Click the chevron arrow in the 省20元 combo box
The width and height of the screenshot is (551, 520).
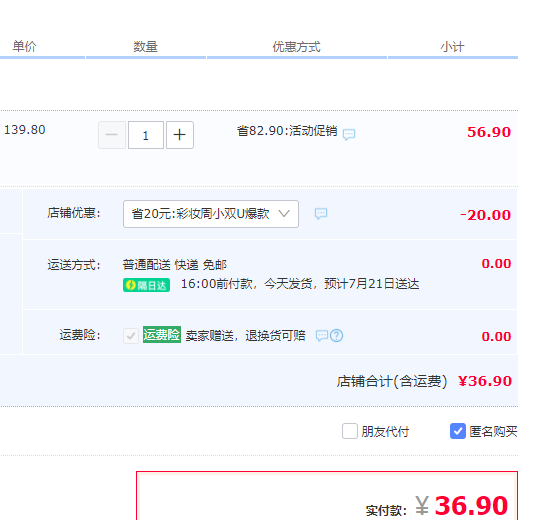click(284, 213)
